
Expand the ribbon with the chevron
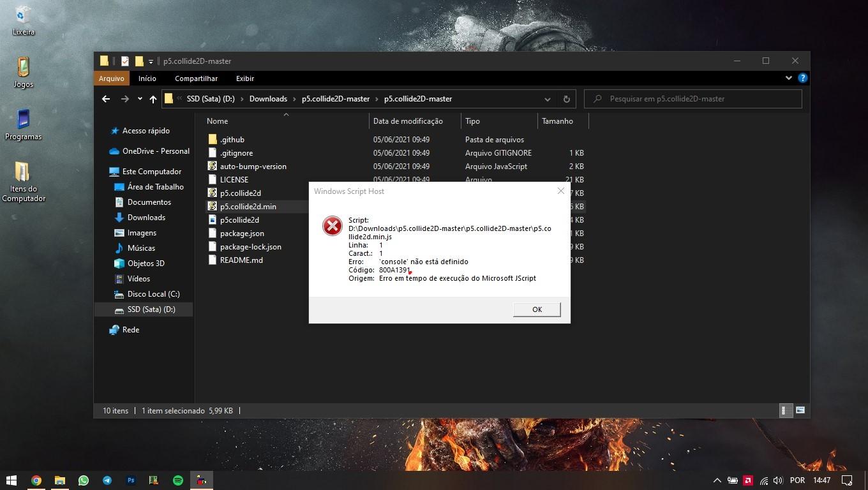tap(788, 78)
